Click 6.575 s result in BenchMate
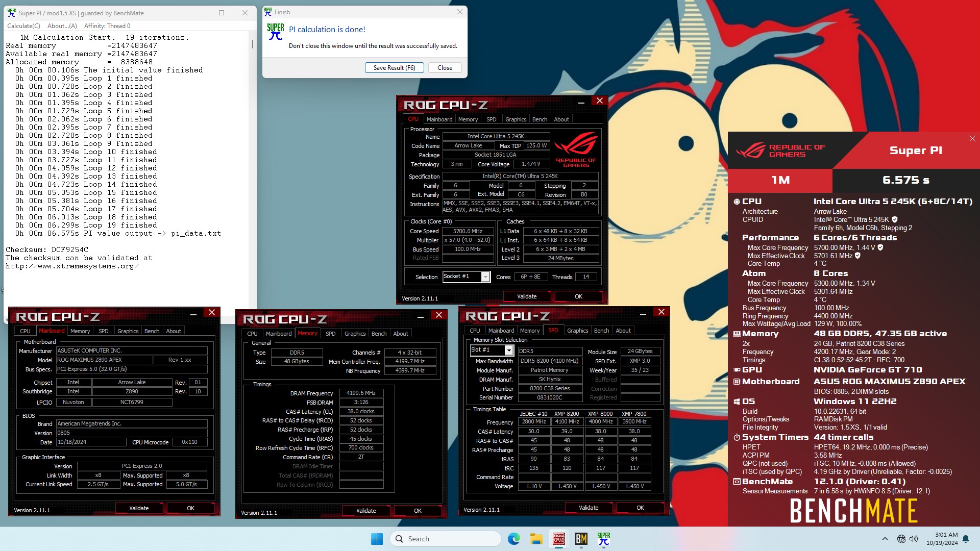This screenshot has height=551, width=980. click(x=906, y=180)
